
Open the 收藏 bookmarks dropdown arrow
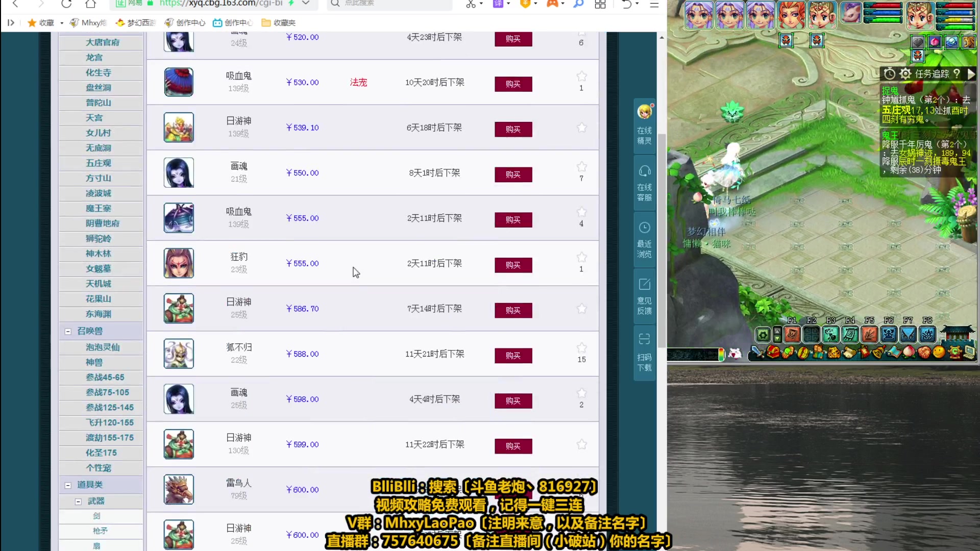62,23
